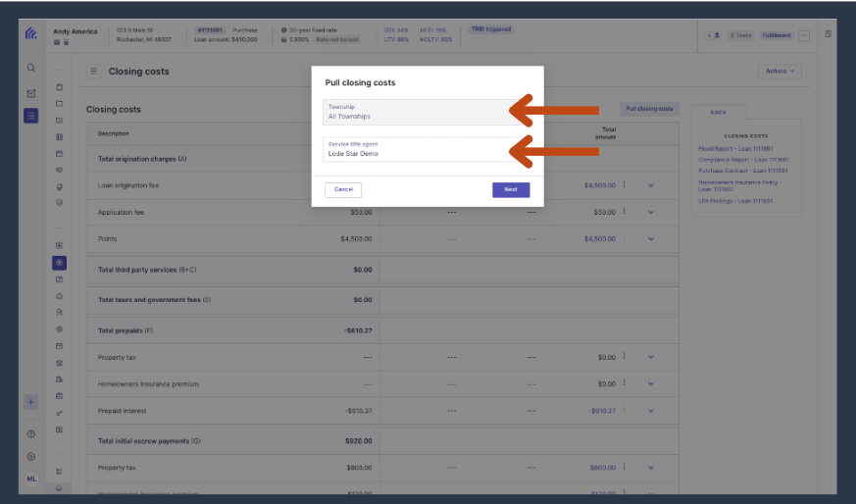This screenshot has width=856, height=504.
Task: Expand the Property tax $0.00 row chevron
Action: [651, 357]
